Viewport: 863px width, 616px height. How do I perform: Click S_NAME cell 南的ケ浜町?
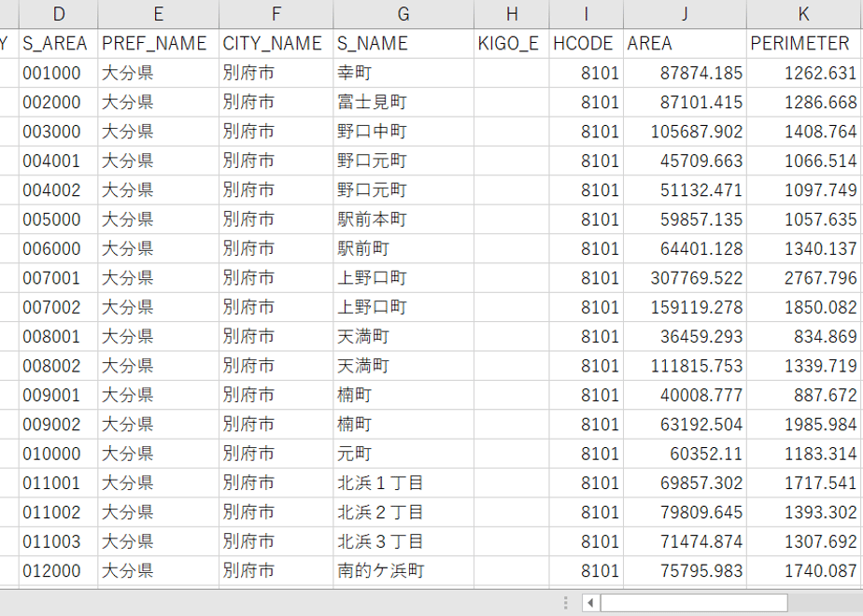403,571
